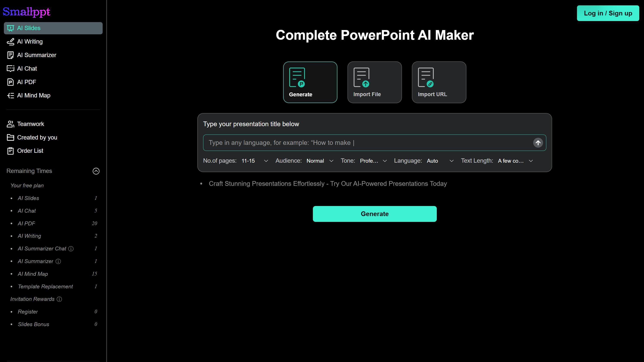Click the Created by you folder icon
The height and width of the screenshot is (362, 644).
click(x=11, y=137)
